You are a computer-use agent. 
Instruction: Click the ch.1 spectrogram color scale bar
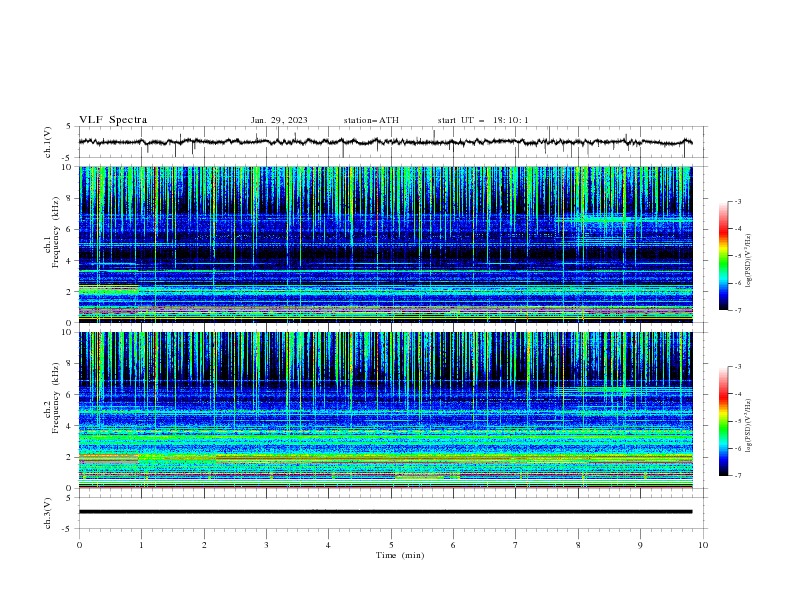click(x=723, y=256)
